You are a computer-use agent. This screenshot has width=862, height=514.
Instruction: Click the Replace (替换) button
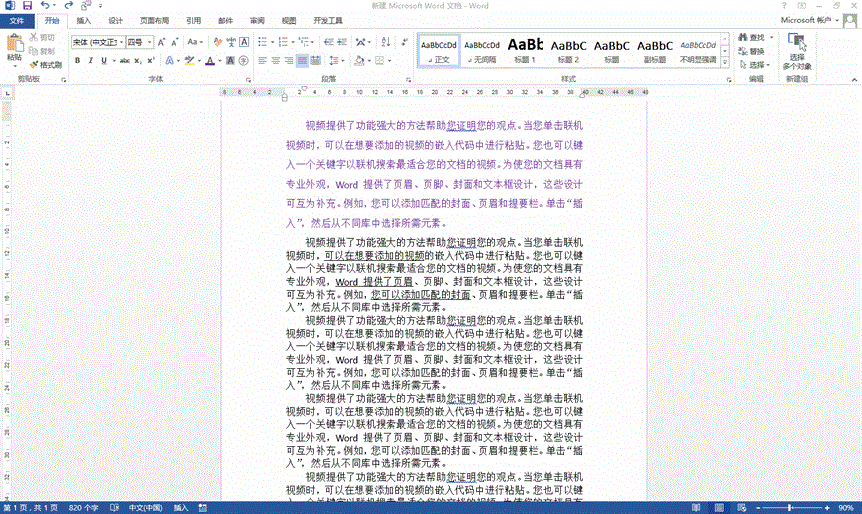point(757,51)
